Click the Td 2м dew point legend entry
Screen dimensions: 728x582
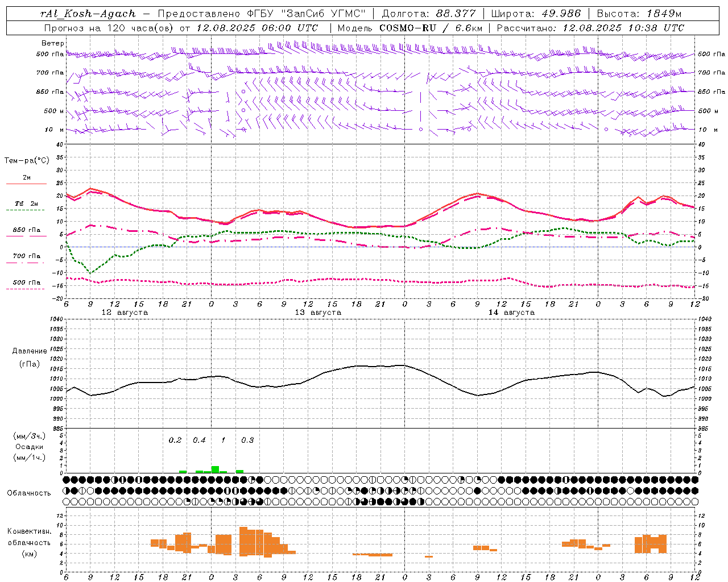(27, 203)
